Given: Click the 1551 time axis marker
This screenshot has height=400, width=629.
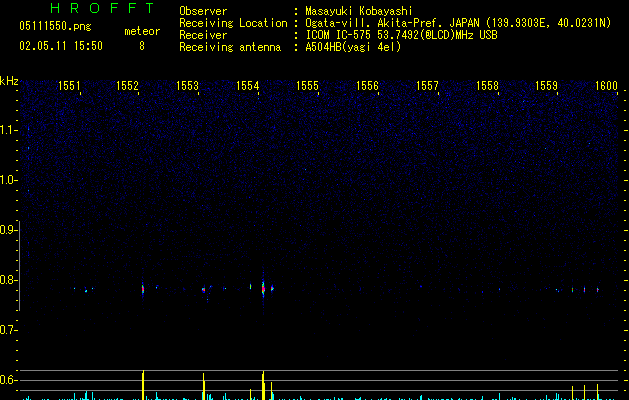Looking at the screenshot, I should [x=69, y=86].
